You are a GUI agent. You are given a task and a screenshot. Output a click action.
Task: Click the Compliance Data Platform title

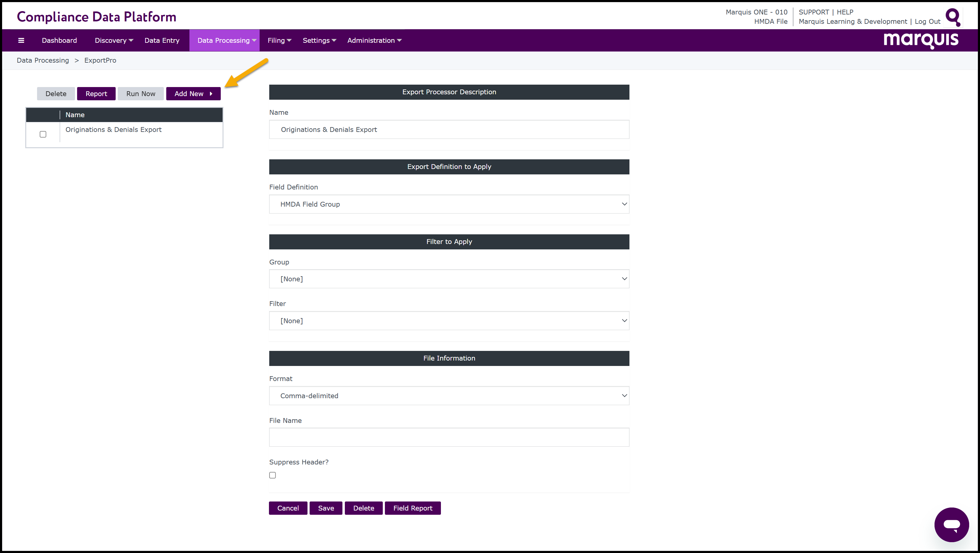(x=97, y=17)
